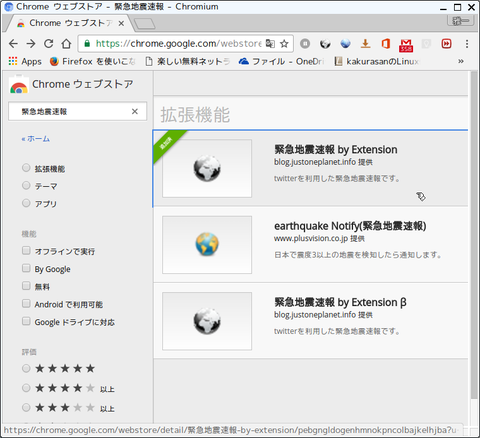
Task: Open the Gmail checker extension icon
Action: 406,45
